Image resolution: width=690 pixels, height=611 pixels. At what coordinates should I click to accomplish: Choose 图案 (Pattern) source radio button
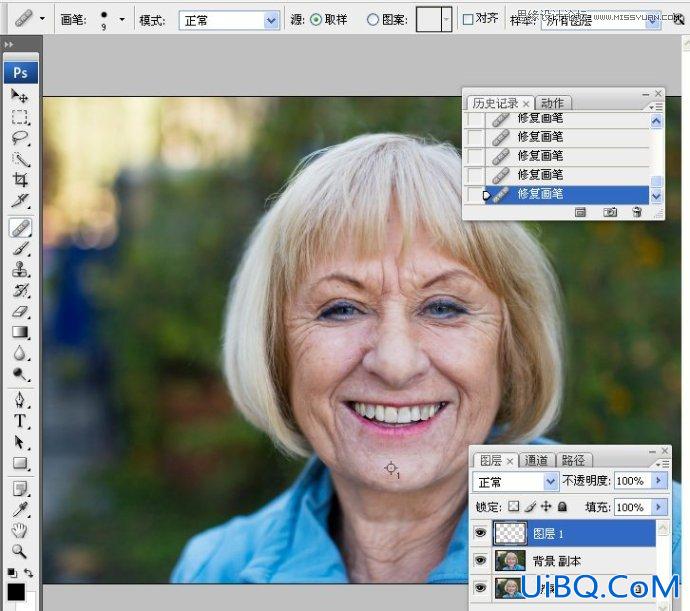pos(373,19)
